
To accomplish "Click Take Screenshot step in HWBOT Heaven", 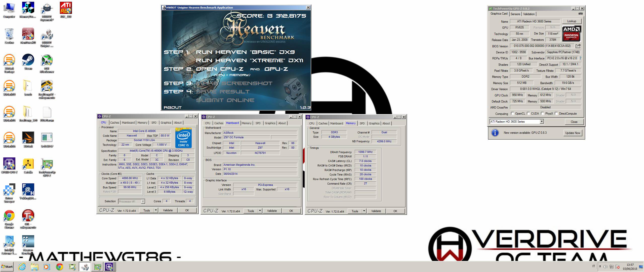I will point(234,83).
